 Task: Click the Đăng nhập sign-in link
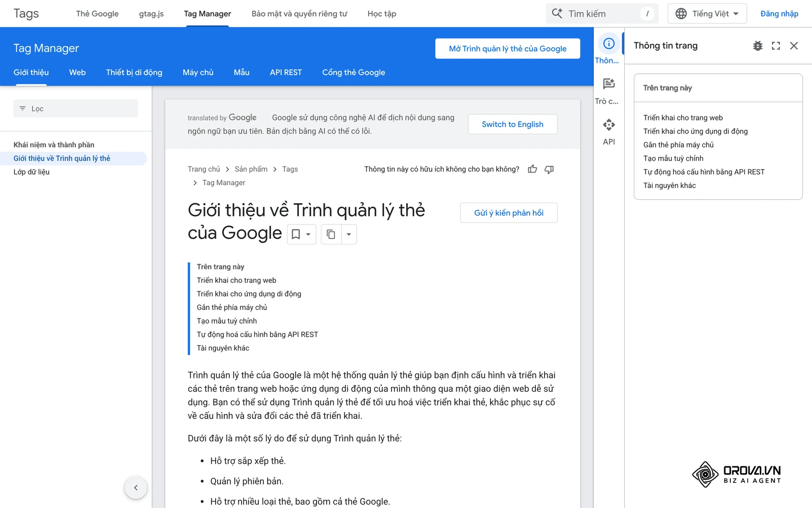(779, 14)
